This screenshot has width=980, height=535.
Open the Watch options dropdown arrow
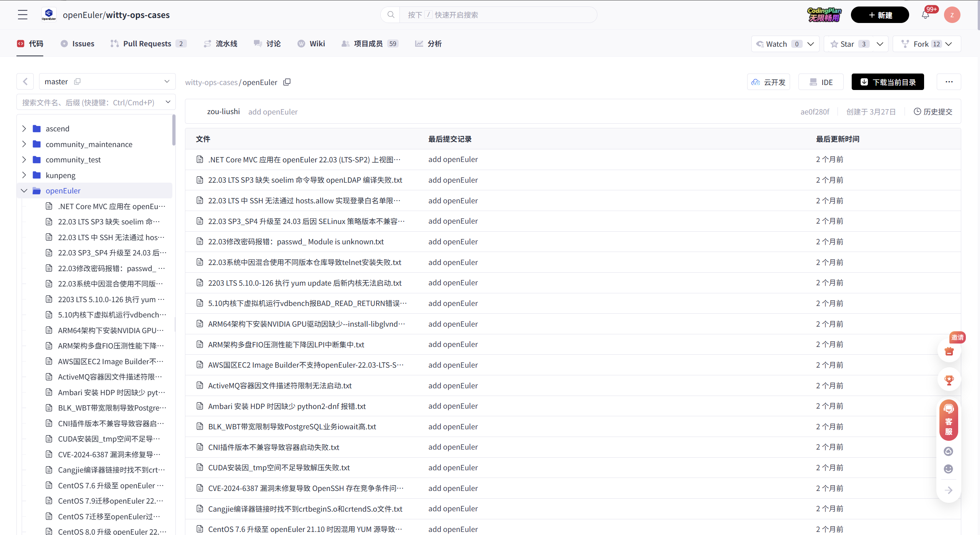tap(811, 44)
